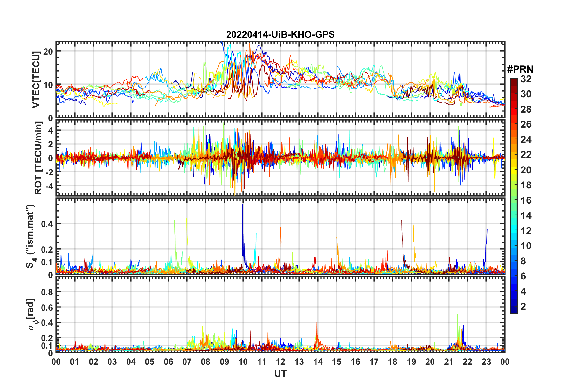Screen dimensions: 561x392
Task: Click the sigma phi axis tick 0.8
Action: tap(47, 292)
